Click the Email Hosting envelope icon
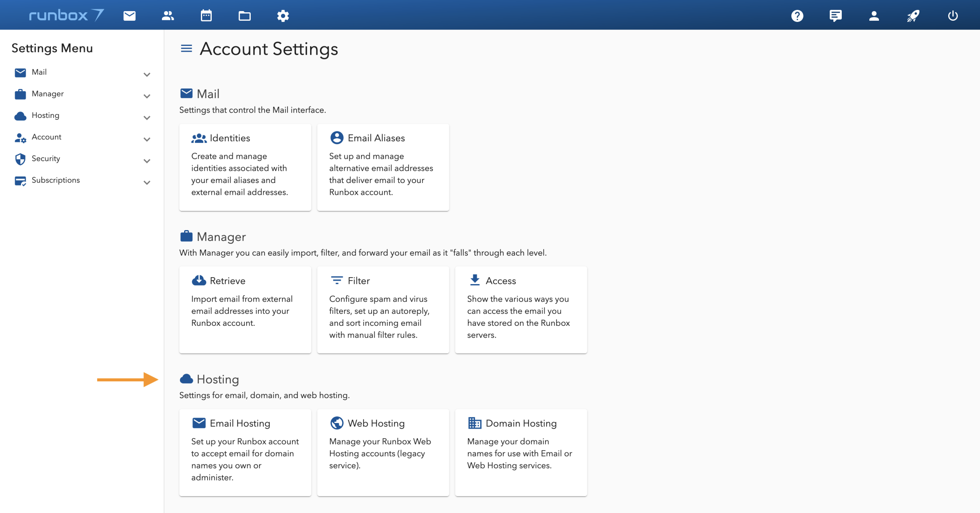 199,423
